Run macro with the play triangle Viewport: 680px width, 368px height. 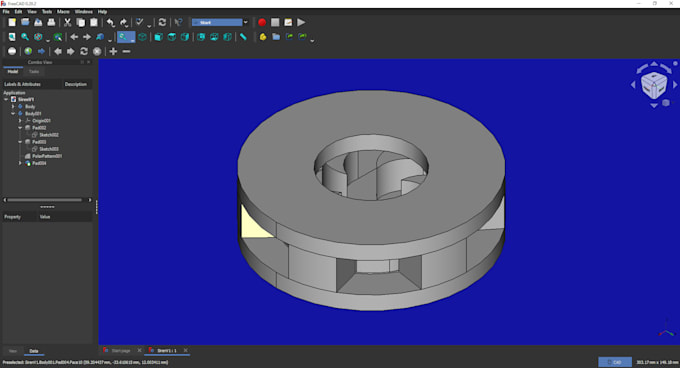pyautogui.click(x=301, y=22)
